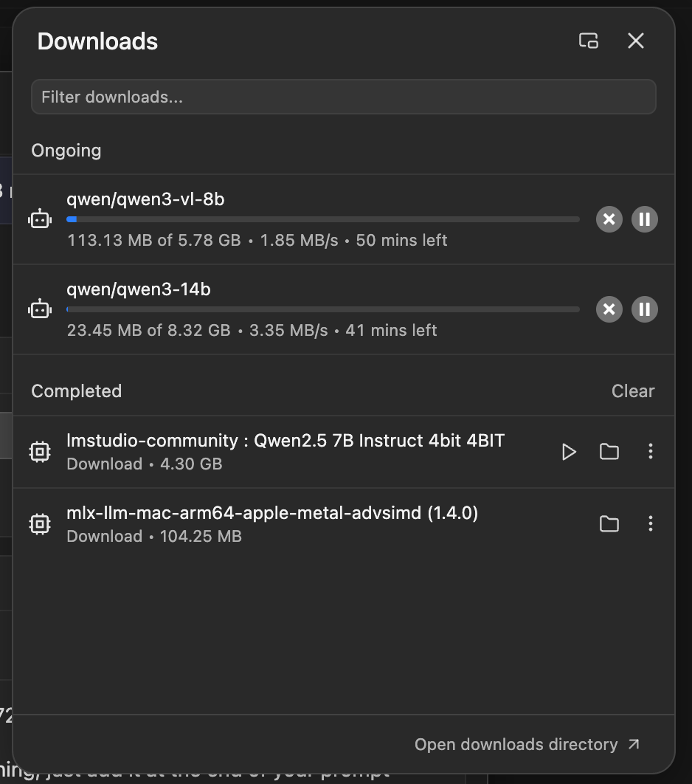
Task: Show mlx-llm-mac-arm64 runtime in folder
Action: pos(609,524)
